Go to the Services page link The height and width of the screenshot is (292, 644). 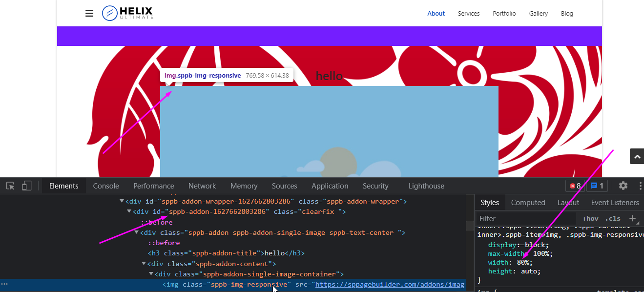point(468,14)
